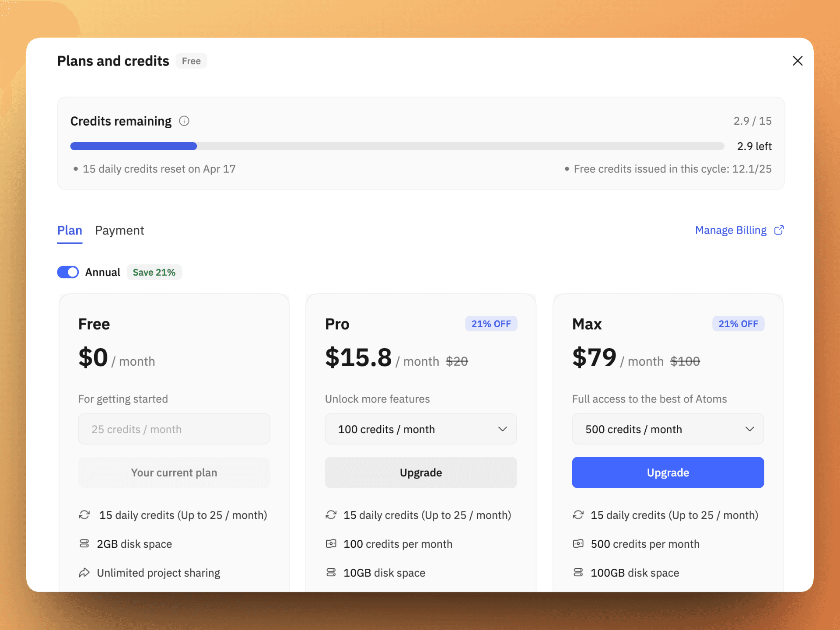
Task: Click the Your current plan button
Action: [174, 472]
